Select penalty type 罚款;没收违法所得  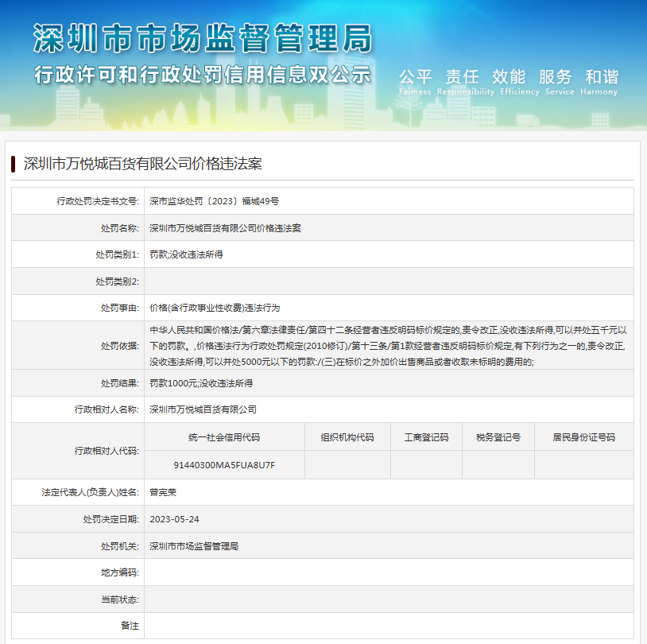pos(186,254)
